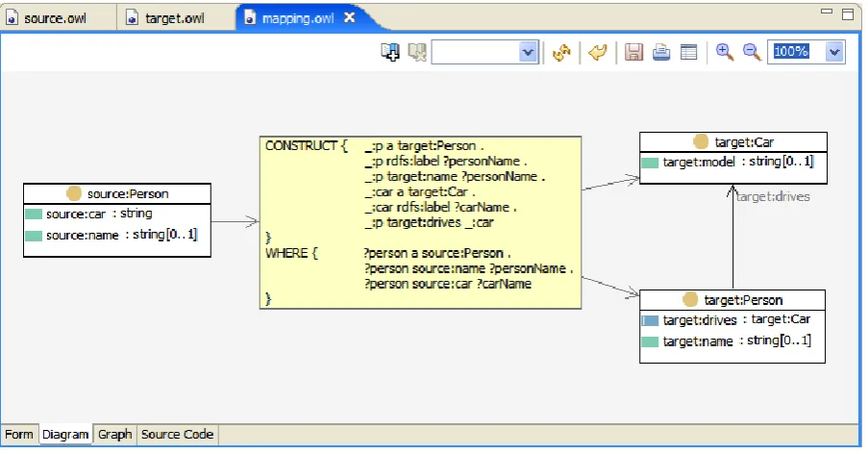Click the line "_:p a target:Person ."
868x454 pixels.
[424, 145]
